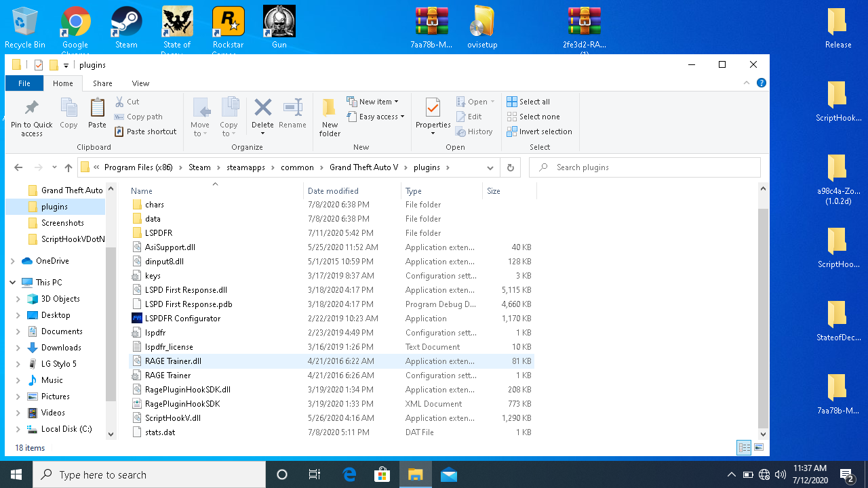Refresh the plugins folder view
This screenshot has width=868, height=488.
click(x=510, y=167)
